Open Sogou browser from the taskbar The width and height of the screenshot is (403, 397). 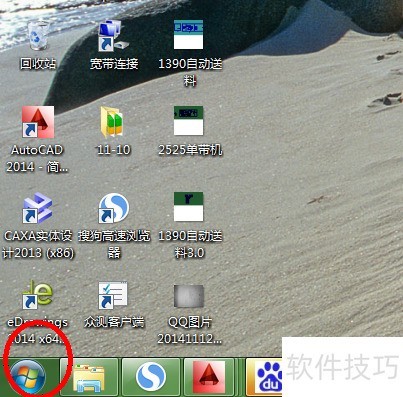pyautogui.click(x=151, y=377)
